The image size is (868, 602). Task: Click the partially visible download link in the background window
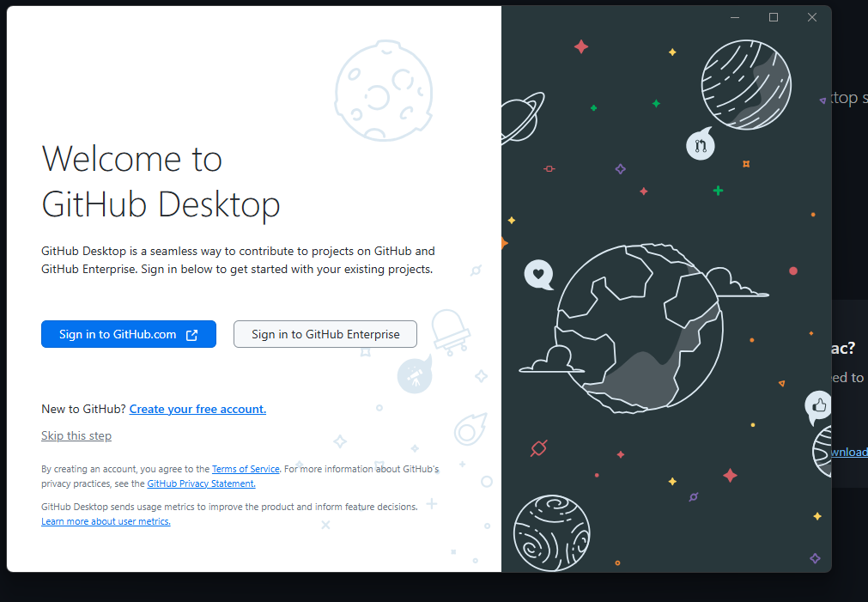pos(849,452)
